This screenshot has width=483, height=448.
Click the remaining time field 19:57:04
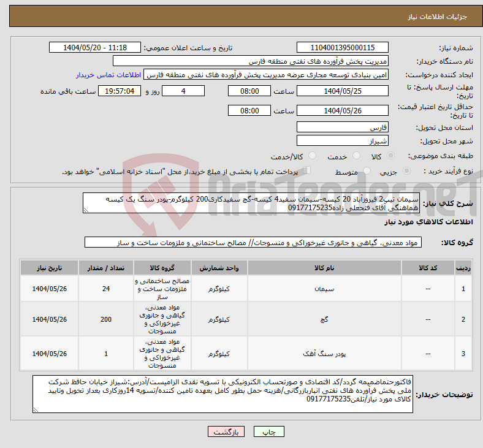[x=120, y=91]
